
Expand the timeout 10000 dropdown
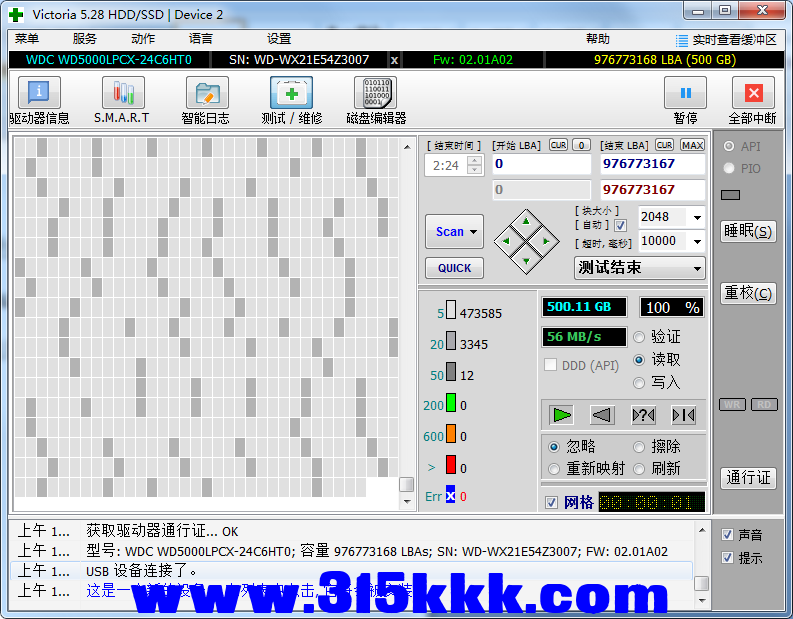[696, 241]
